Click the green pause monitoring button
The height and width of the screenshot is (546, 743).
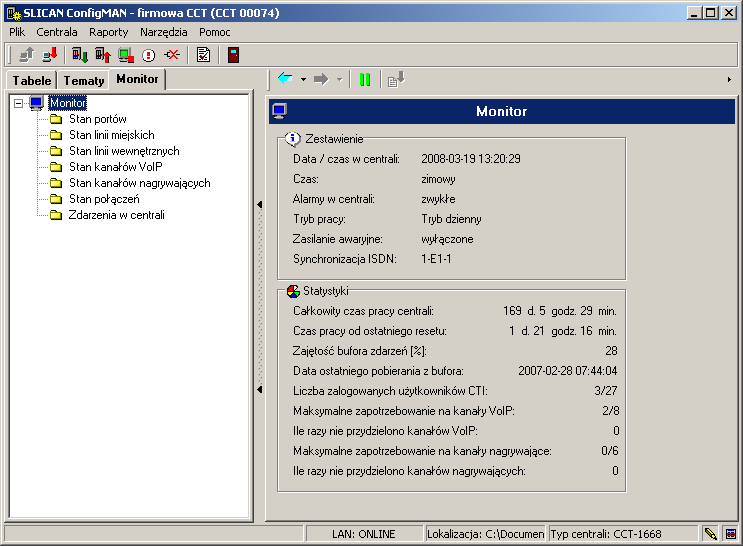click(x=365, y=80)
